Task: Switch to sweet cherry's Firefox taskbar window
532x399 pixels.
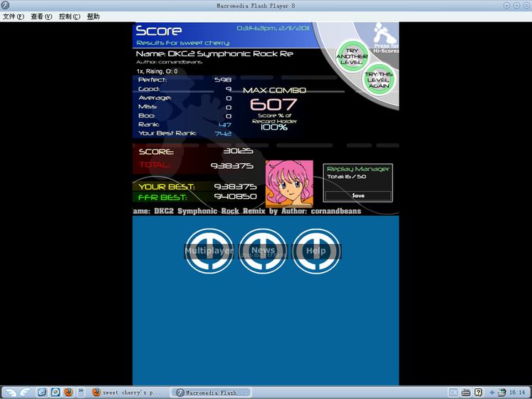Action: (x=127, y=392)
